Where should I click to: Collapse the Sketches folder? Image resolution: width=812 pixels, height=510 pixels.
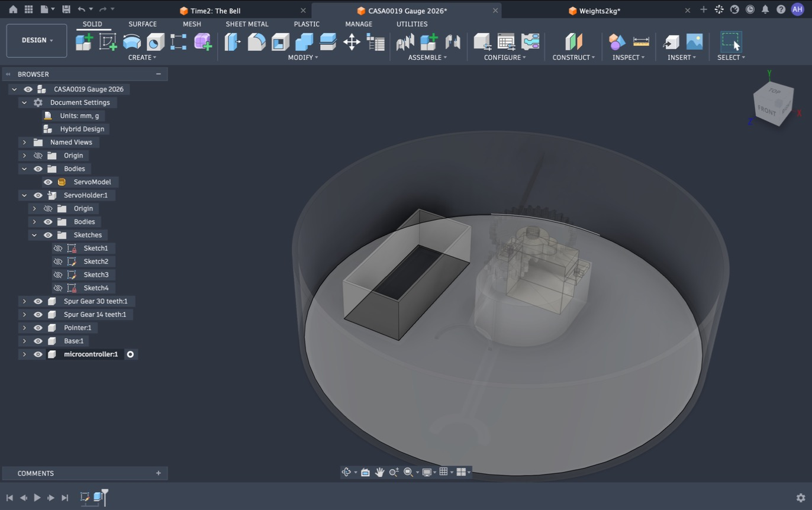coord(34,235)
